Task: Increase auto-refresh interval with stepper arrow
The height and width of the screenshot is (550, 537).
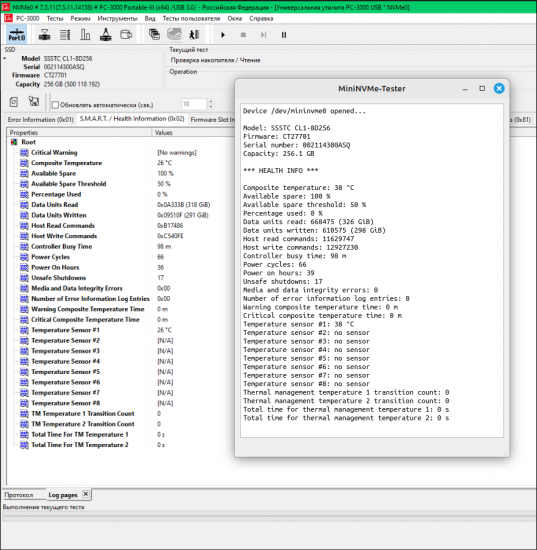Action: [211, 102]
